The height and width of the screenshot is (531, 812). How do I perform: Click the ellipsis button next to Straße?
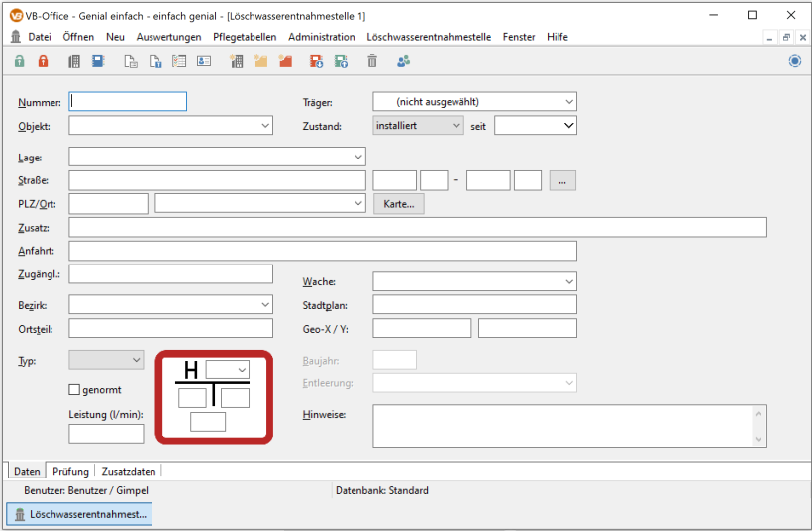click(561, 180)
